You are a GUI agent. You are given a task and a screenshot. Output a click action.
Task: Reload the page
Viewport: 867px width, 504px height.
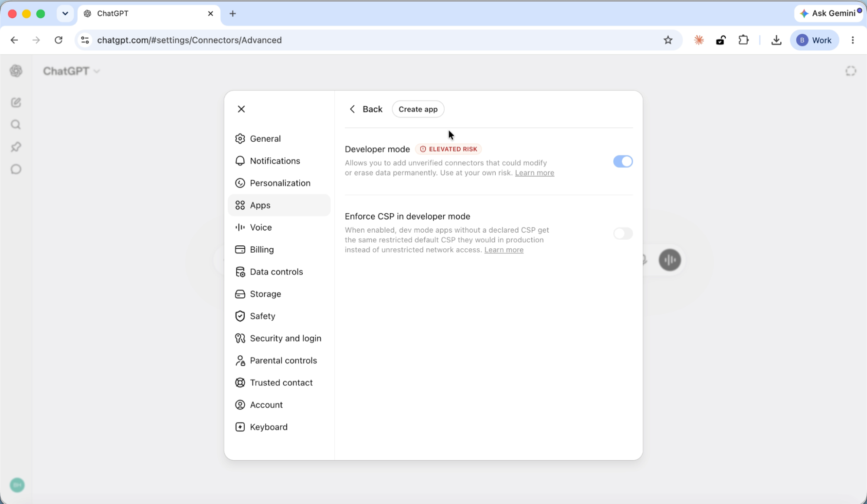click(x=59, y=40)
